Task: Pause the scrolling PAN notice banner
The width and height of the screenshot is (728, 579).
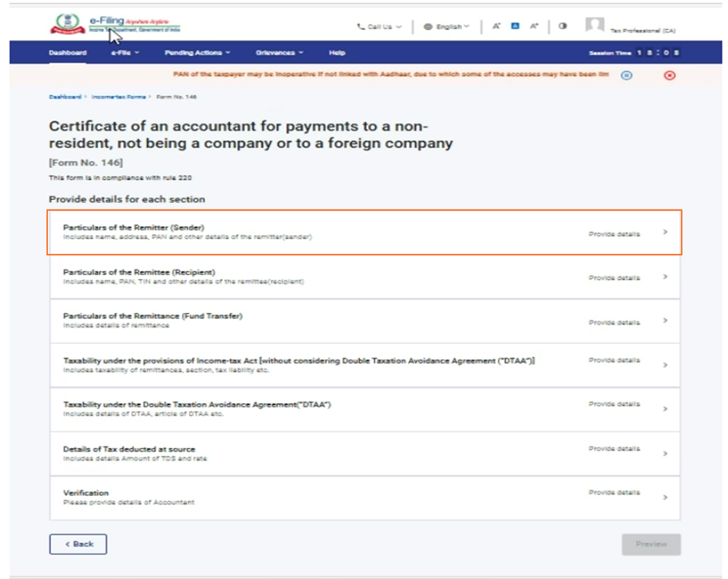Action: click(626, 75)
